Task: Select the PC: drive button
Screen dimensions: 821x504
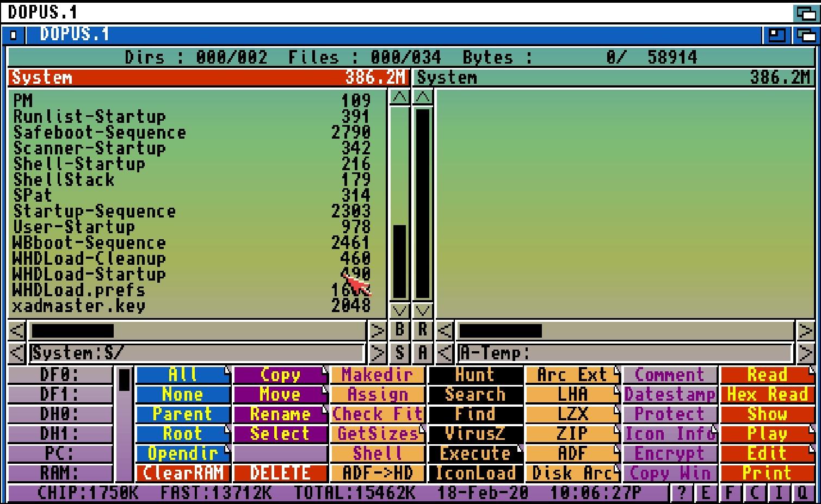Action: [60, 453]
